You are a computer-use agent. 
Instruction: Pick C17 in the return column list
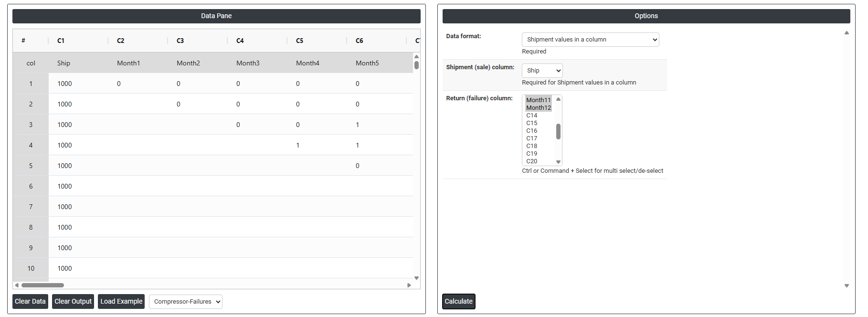pos(532,138)
